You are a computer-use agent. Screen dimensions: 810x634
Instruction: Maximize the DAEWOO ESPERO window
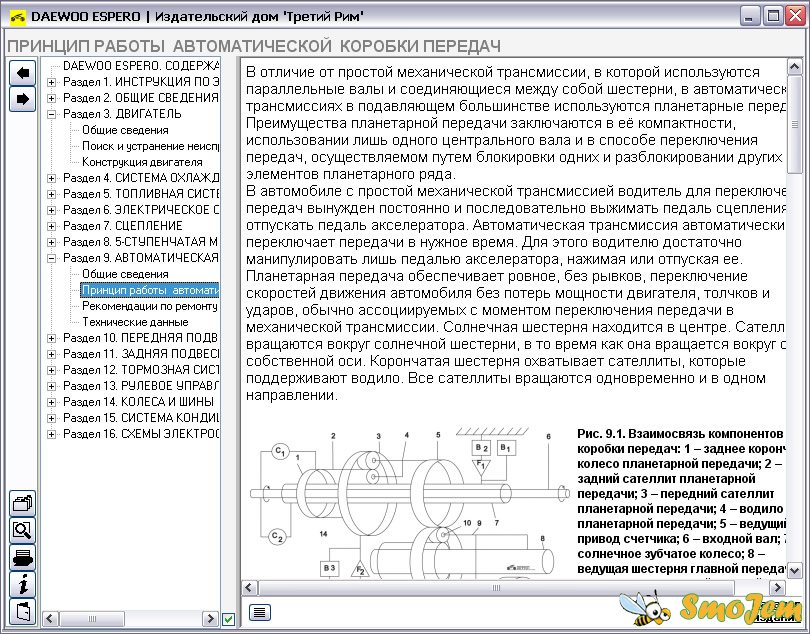click(x=773, y=16)
